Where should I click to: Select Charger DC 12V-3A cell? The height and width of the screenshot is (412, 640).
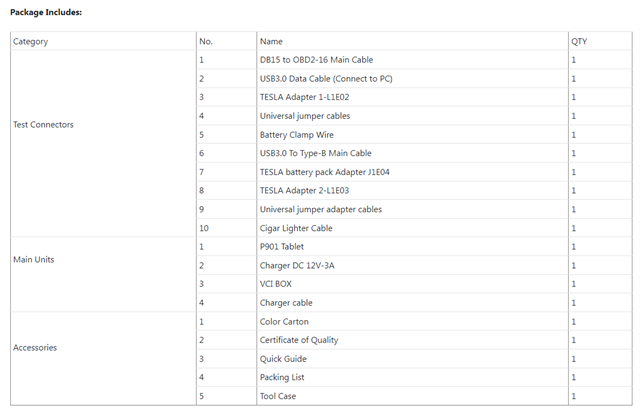point(412,265)
